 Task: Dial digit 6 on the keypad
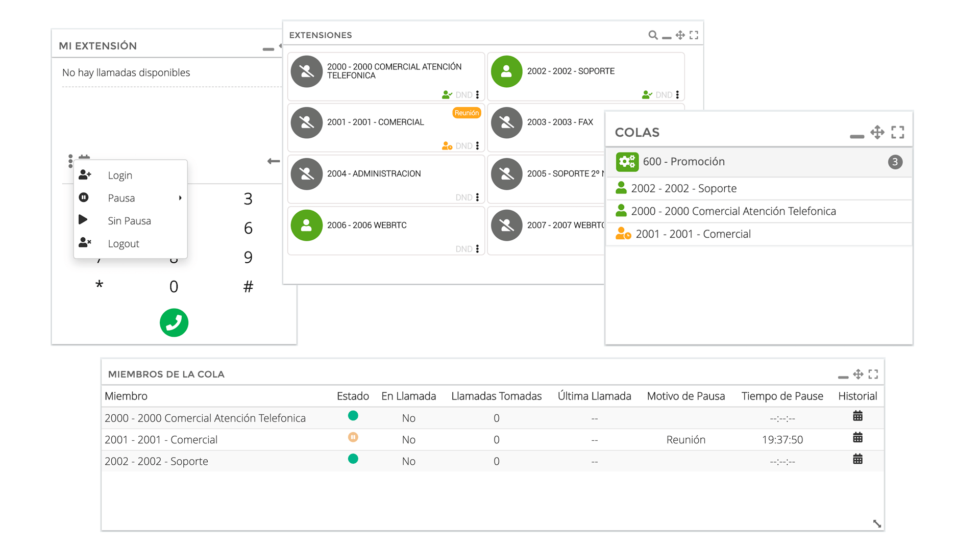248,228
